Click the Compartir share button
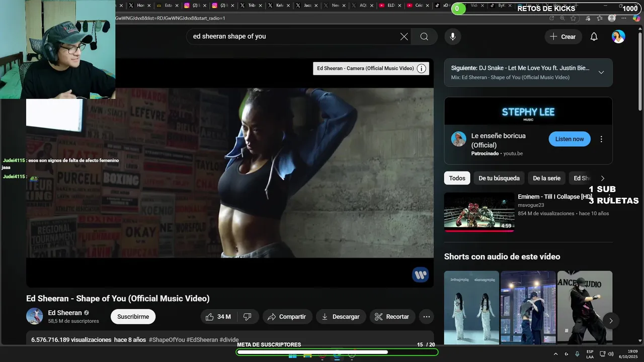The height and width of the screenshot is (362, 644). tap(287, 317)
